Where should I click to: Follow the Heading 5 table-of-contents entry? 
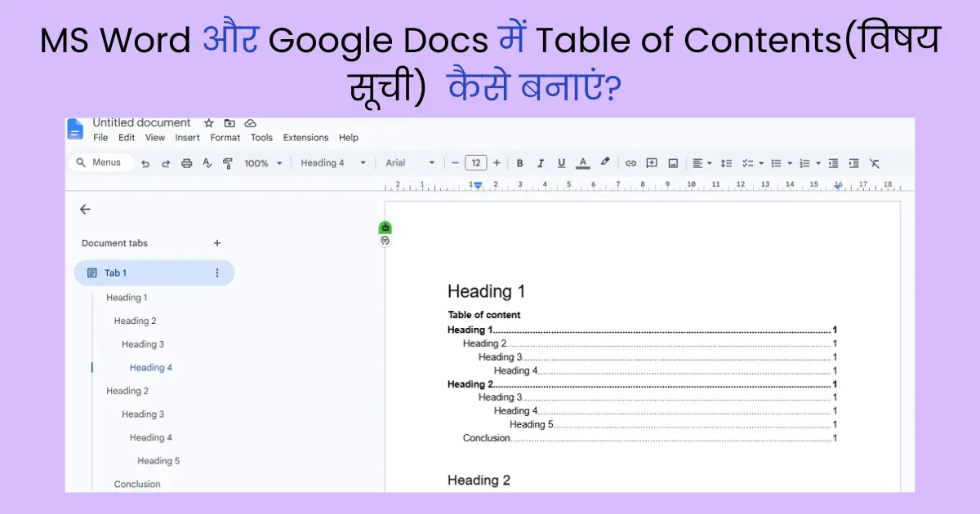[x=673, y=424]
